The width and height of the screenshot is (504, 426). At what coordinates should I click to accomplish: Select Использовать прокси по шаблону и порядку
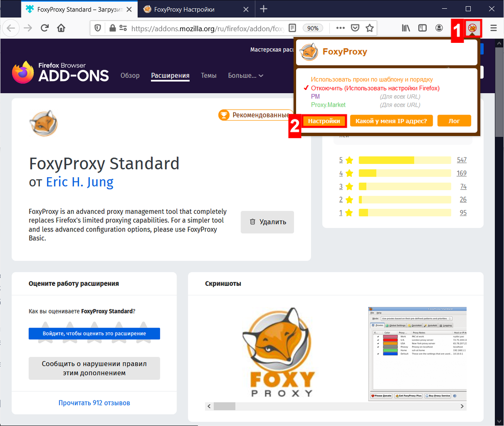(x=372, y=79)
